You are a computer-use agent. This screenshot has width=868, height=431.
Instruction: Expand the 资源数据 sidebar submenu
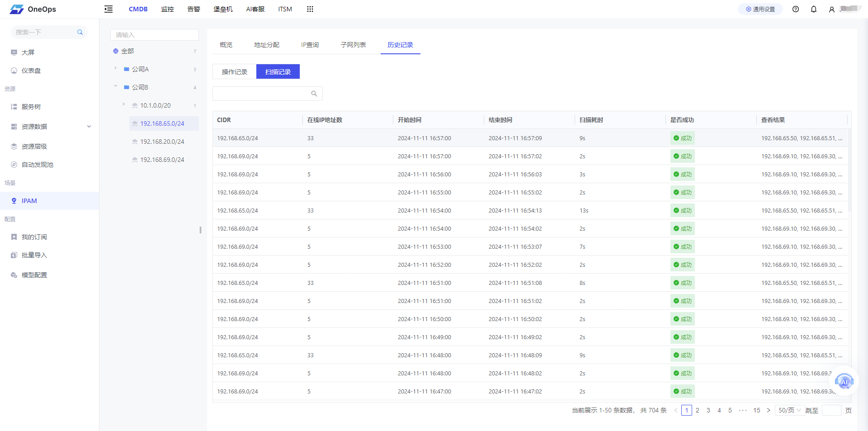click(x=89, y=127)
